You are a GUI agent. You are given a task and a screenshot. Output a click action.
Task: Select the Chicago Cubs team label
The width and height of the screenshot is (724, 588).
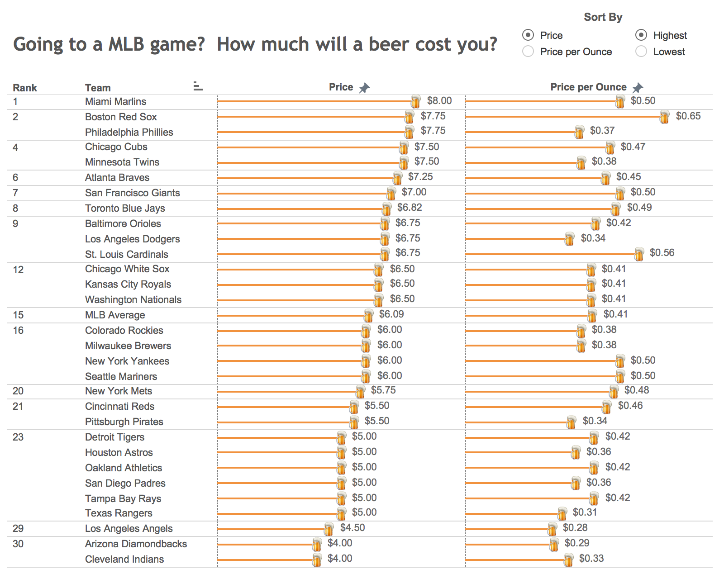[116, 147]
